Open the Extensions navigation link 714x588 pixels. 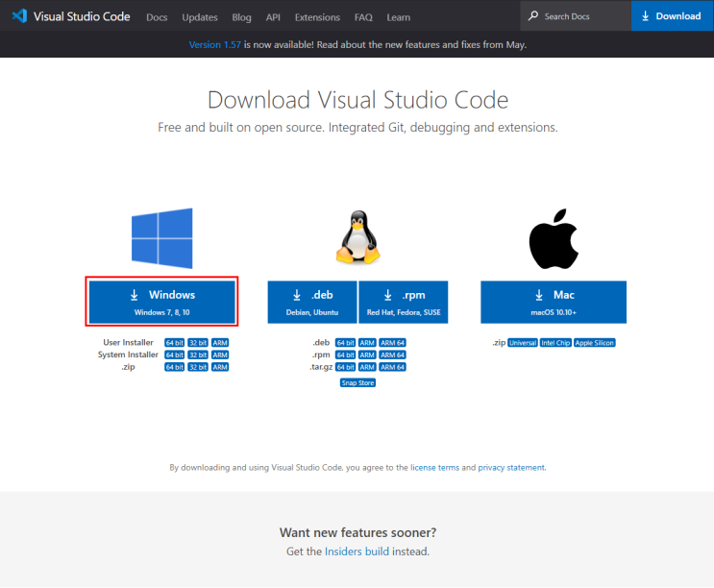tap(317, 17)
